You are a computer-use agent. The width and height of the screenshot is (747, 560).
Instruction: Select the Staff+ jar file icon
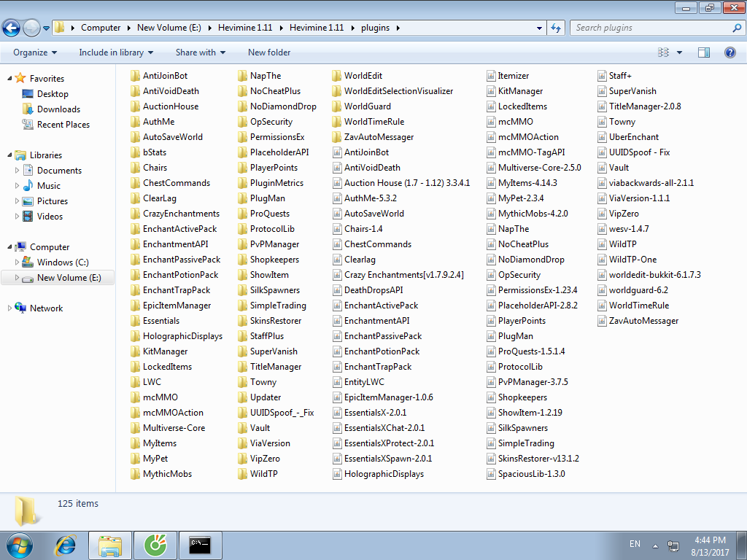pyautogui.click(x=602, y=76)
